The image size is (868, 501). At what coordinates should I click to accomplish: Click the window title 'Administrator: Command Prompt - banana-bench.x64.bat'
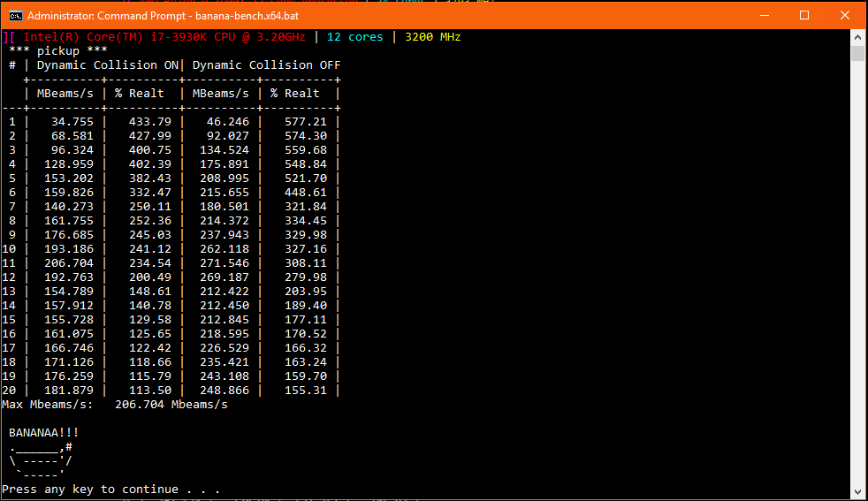click(x=163, y=16)
